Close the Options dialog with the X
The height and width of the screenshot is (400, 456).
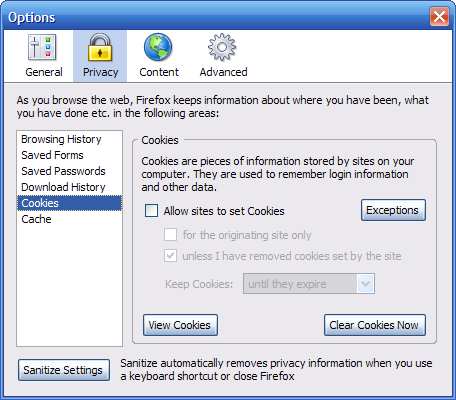point(439,16)
